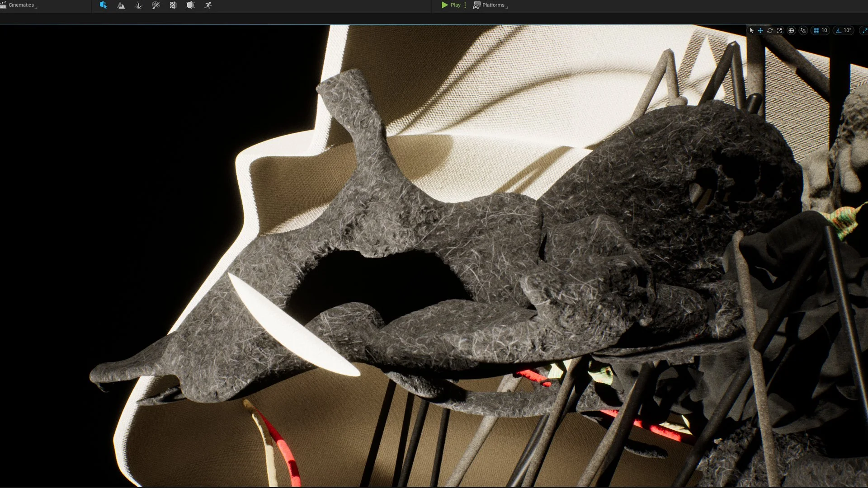Screen dimensions: 868x488
Task: Switch to Brush Editing mode
Action: point(190,5)
